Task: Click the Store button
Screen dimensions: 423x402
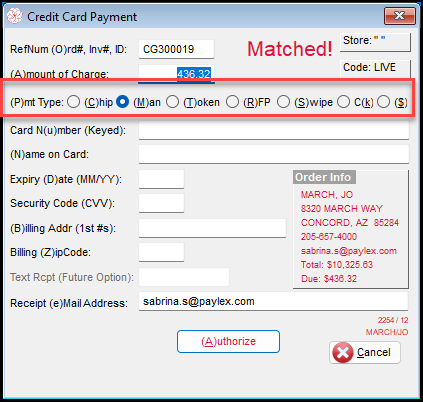Action: point(375,42)
